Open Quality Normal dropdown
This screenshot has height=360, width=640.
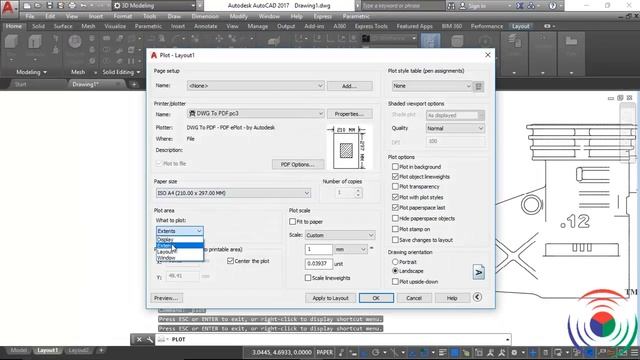pyautogui.click(x=455, y=128)
